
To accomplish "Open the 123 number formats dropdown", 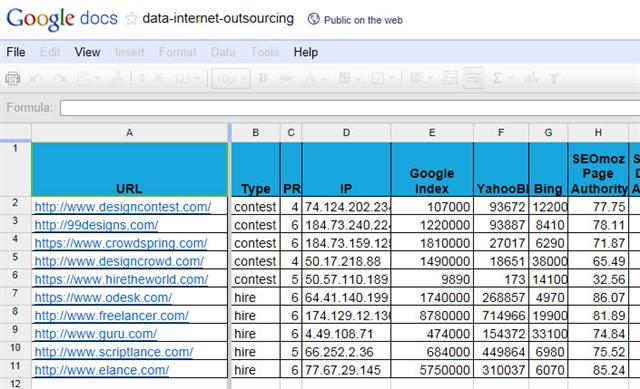I will 187,78.
